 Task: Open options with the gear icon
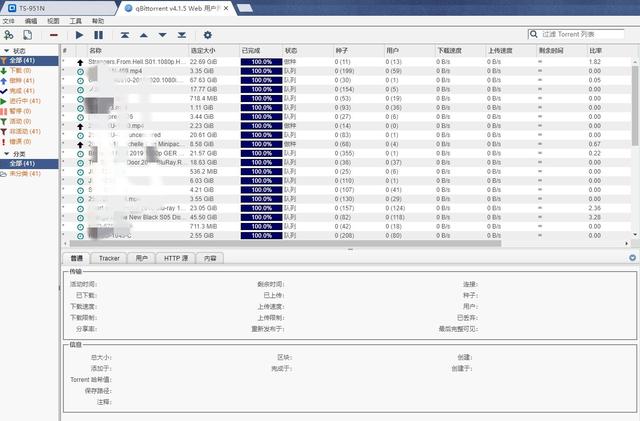pyautogui.click(x=207, y=35)
